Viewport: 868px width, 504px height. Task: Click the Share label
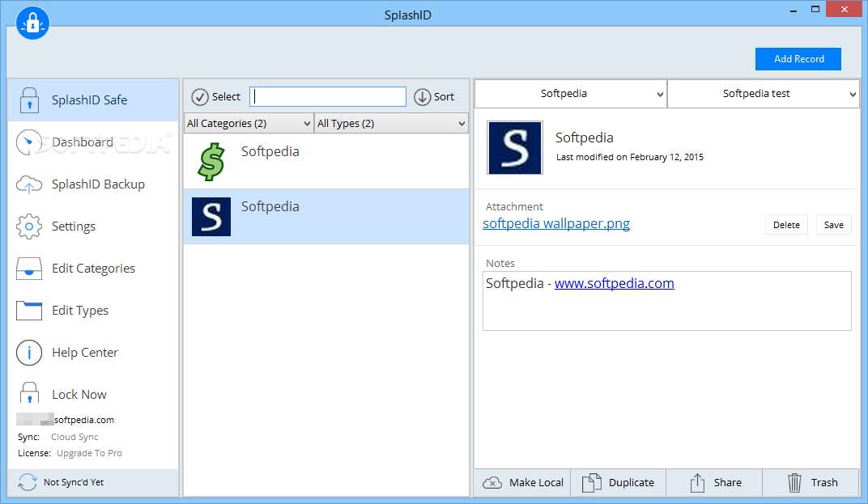(x=727, y=482)
